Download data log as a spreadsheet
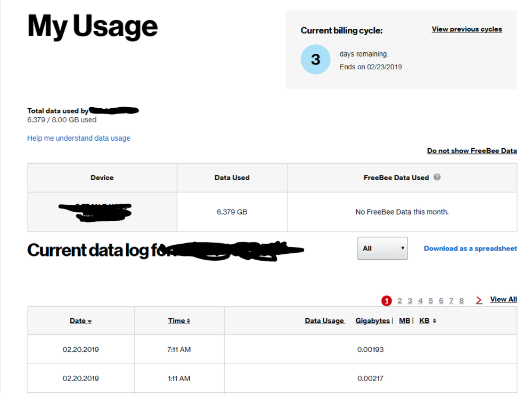532x394 pixels. [x=470, y=248]
